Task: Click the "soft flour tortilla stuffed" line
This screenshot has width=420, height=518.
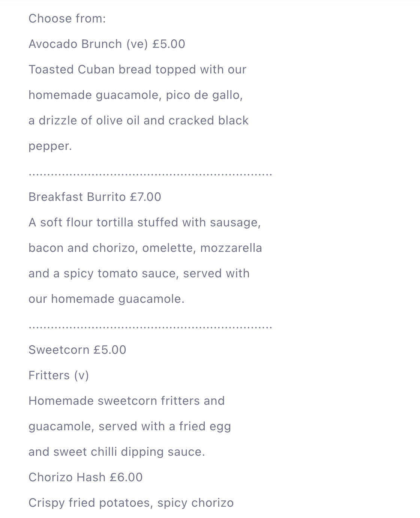Action: coord(144,223)
